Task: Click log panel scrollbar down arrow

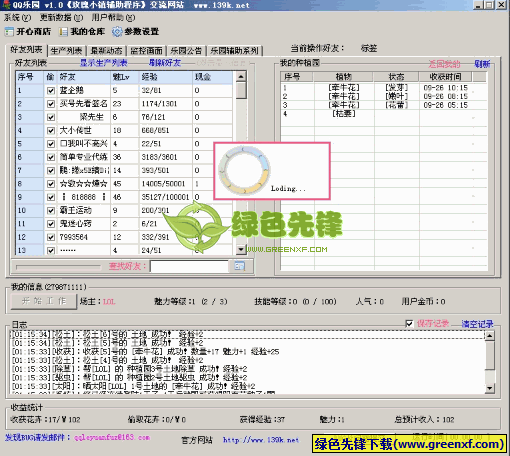Action: [x=490, y=388]
